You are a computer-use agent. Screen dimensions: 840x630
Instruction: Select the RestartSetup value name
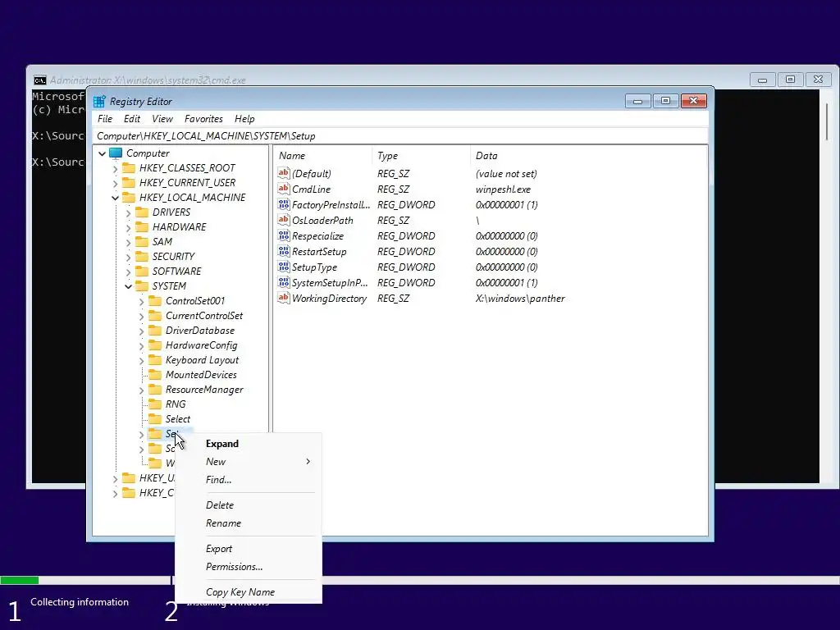319,252
